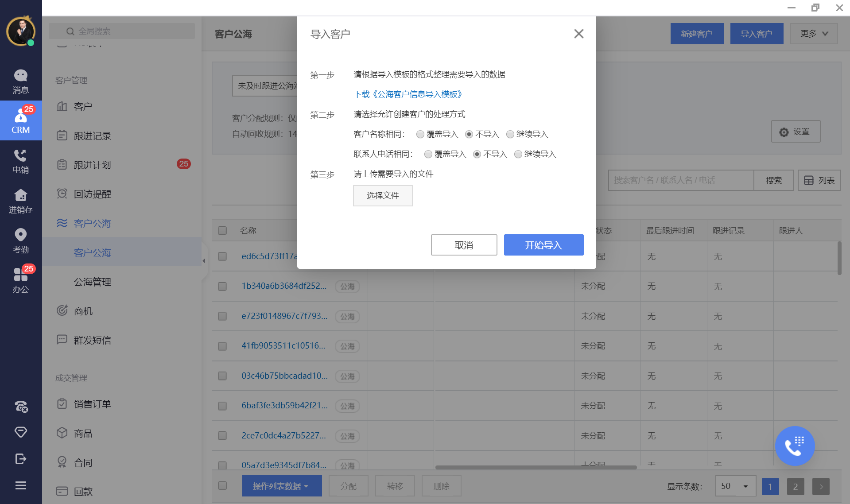Viewport: 850px width, 504px height.
Task: Click the blue floating dial pad button
Action: coord(795,446)
